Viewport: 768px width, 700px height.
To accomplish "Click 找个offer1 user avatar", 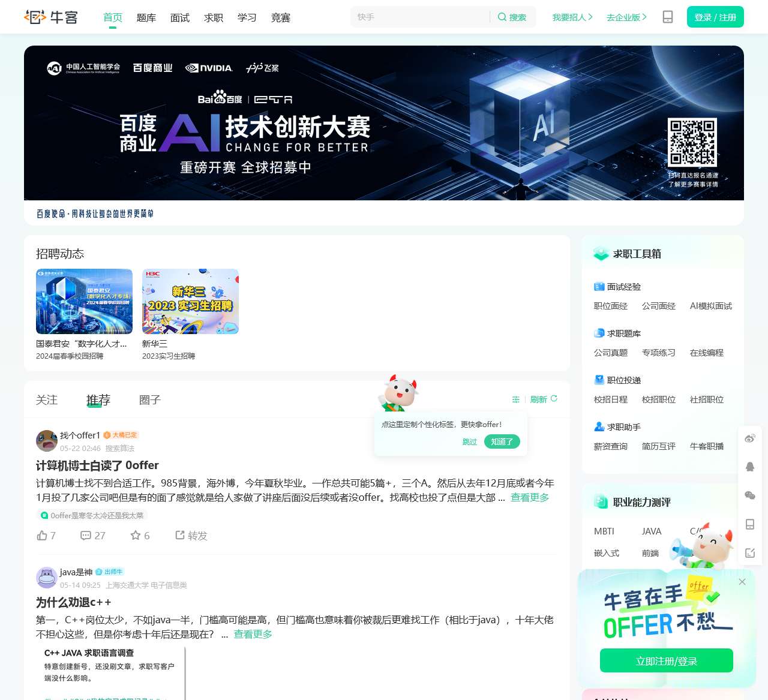I will pos(47,441).
